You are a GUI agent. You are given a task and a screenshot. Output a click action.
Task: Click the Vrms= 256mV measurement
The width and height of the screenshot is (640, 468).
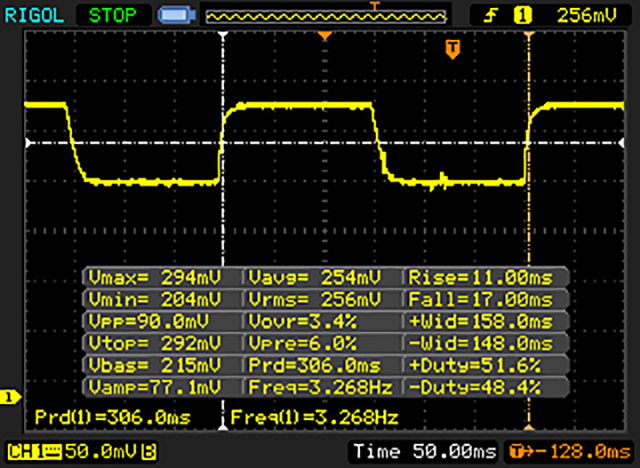click(315, 300)
